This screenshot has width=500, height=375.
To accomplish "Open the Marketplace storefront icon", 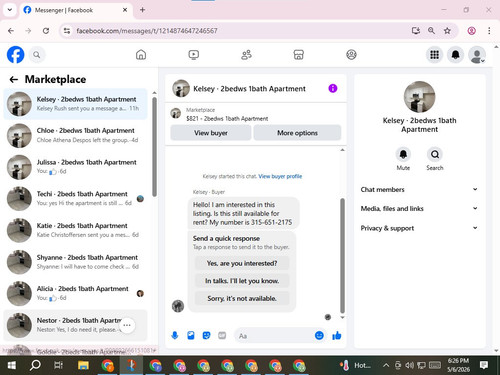I will click(299, 55).
